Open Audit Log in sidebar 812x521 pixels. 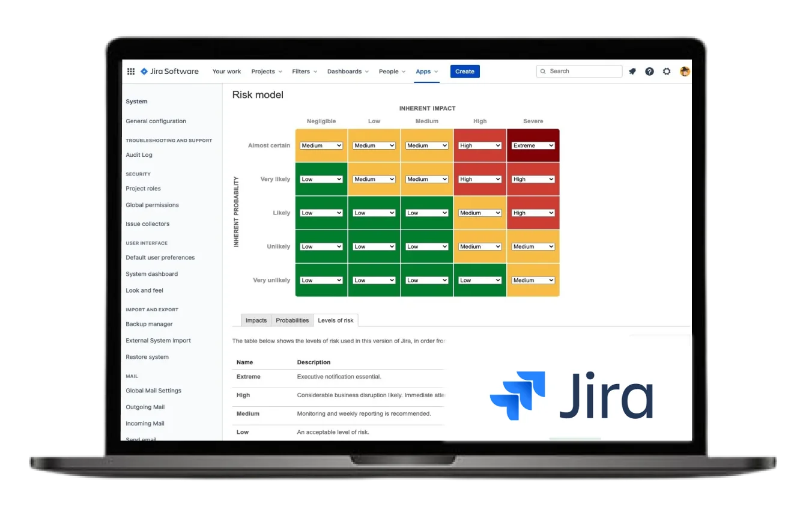(x=139, y=155)
